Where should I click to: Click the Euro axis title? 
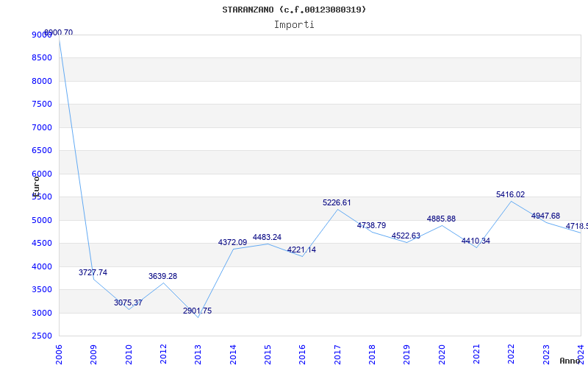[36, 186]
